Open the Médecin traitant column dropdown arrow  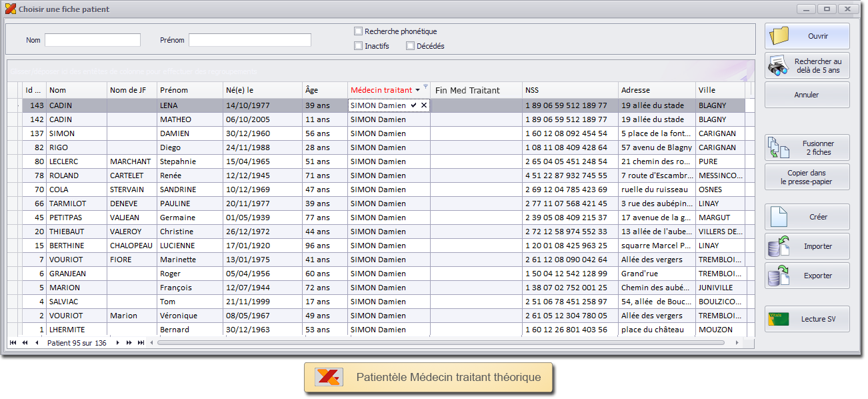418,90
